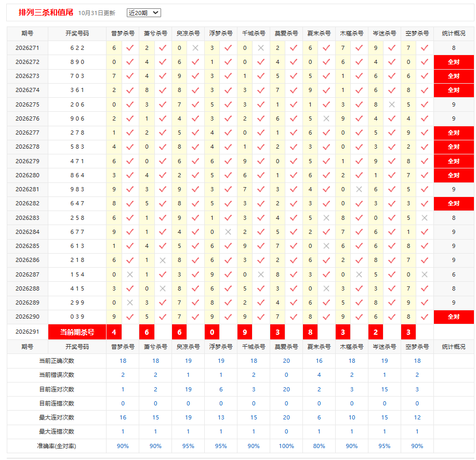Click the top 昔梦杀号 column header

(x=123, y=33)
